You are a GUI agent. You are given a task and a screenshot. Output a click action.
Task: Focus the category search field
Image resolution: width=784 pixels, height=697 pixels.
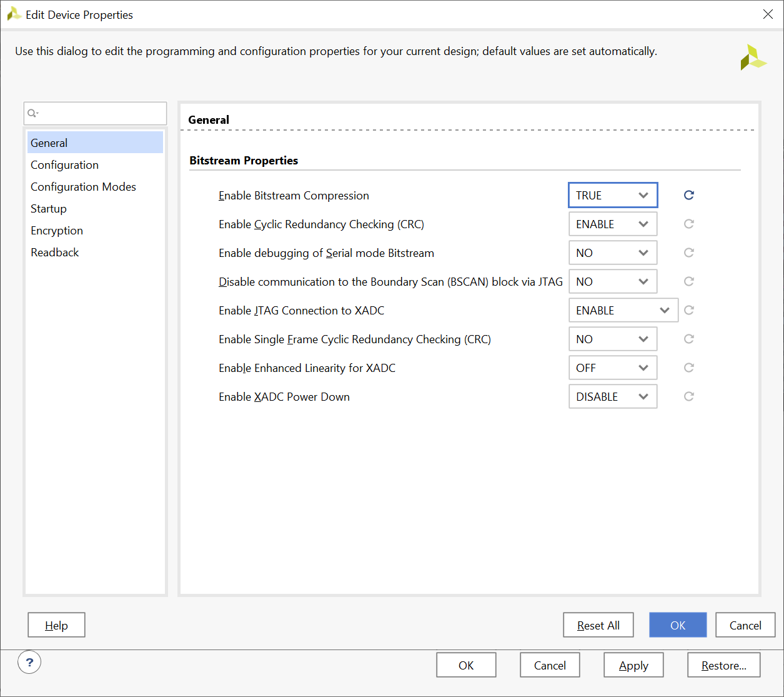point(95,113)
